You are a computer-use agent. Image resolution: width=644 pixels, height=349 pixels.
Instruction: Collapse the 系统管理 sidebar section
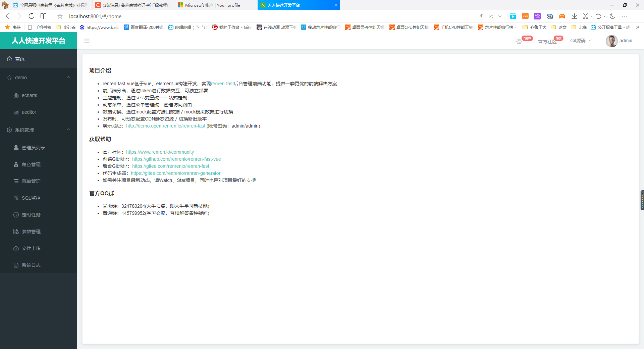[x=68, y=130]
